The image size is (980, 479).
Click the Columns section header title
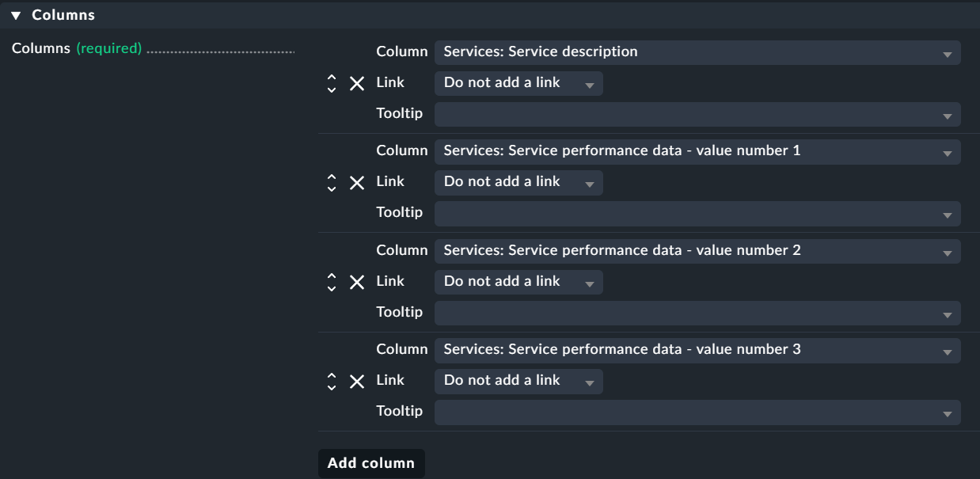pos(63,15)
